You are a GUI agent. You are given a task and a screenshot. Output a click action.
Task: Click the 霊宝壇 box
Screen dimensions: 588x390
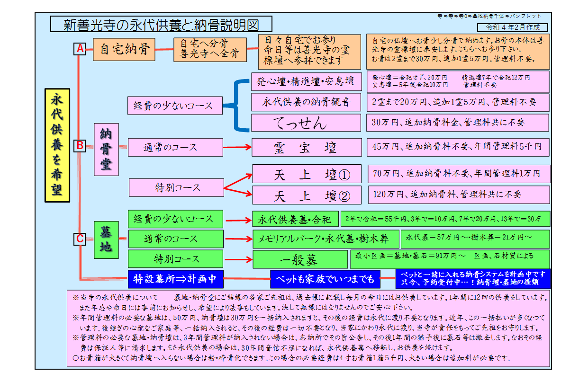click(x=307, y=147)
